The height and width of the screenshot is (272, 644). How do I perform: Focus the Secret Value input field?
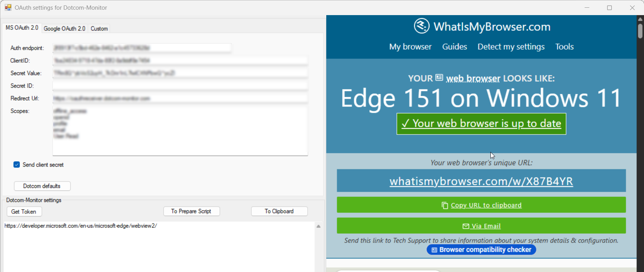click(x=180, y=73)
